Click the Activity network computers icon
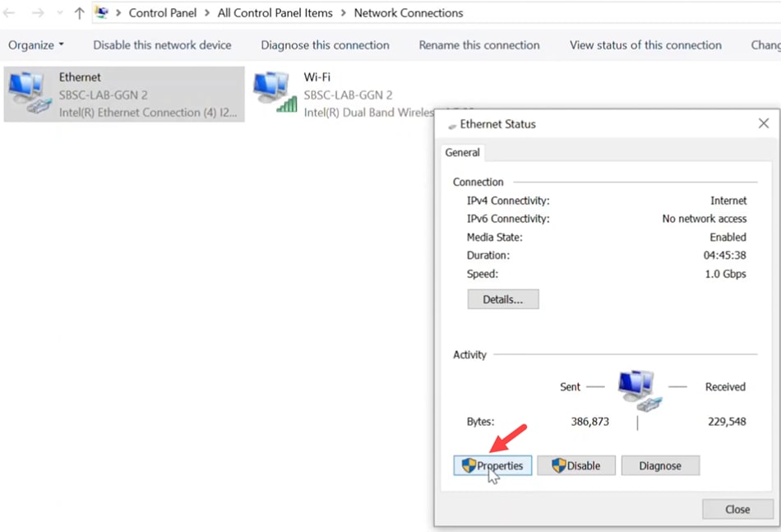This screenshot has width=781, height=532. tap(640, 391)
